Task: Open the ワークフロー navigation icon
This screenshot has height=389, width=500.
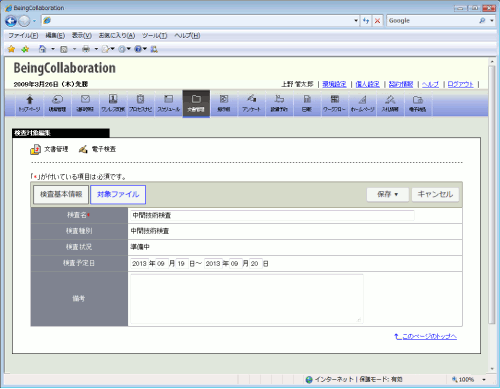Action: click(x=334, y=104)
